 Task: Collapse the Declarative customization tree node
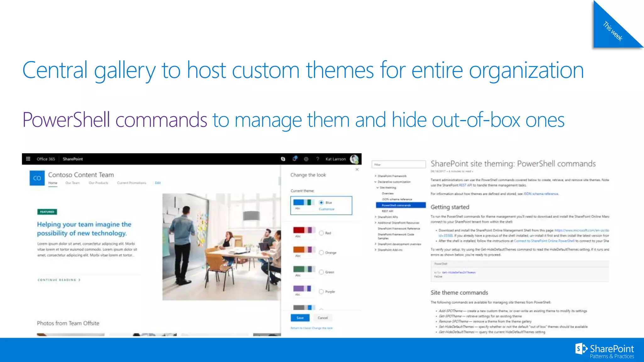pos(375,182)
